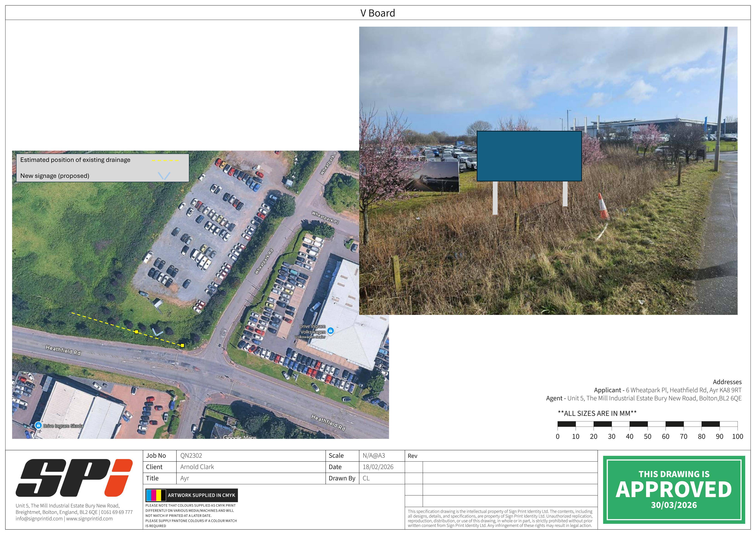756x535 pixels.
Task: Click the 'Job No' field label
Action: coord(156,456)
